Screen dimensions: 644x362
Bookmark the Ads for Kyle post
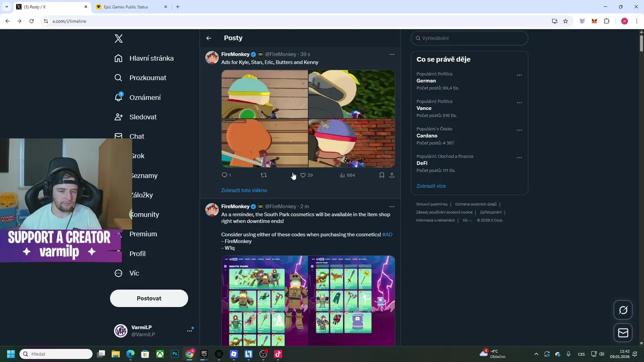382,175
